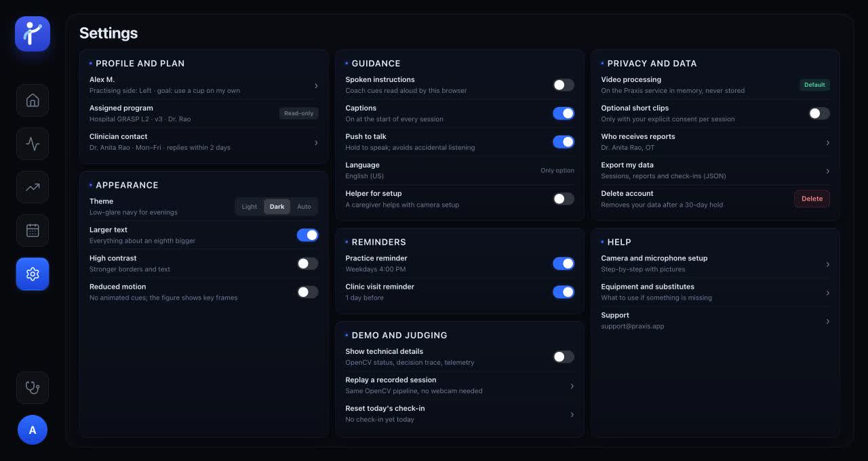Select the Light theme option
Viewport: 868px width, 461px height.
[250, 207]
